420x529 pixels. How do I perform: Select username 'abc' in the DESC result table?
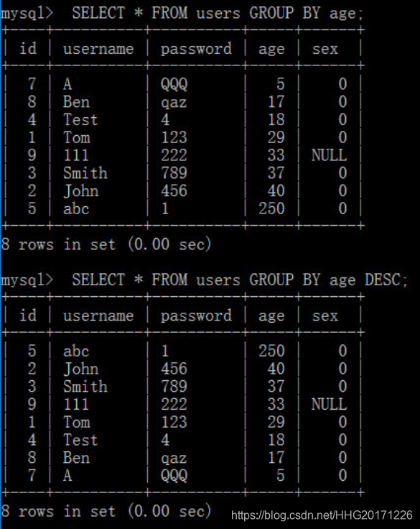pyautogui.click(x=76, y=351)
